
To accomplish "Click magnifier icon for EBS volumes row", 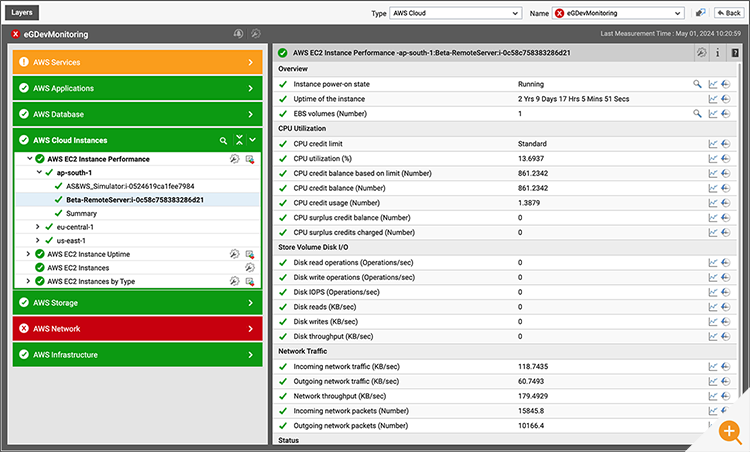I will point(697,113).
